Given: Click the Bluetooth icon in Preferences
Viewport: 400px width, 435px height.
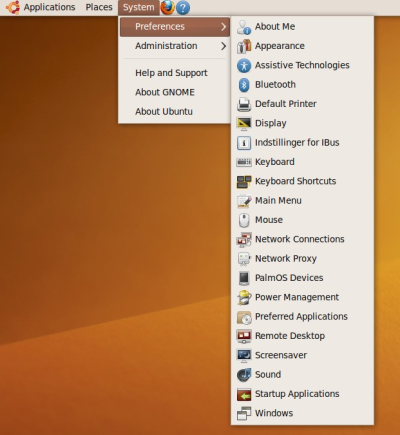Looking at the screenshot, I should pyautogui.click(x=244, y=85).
